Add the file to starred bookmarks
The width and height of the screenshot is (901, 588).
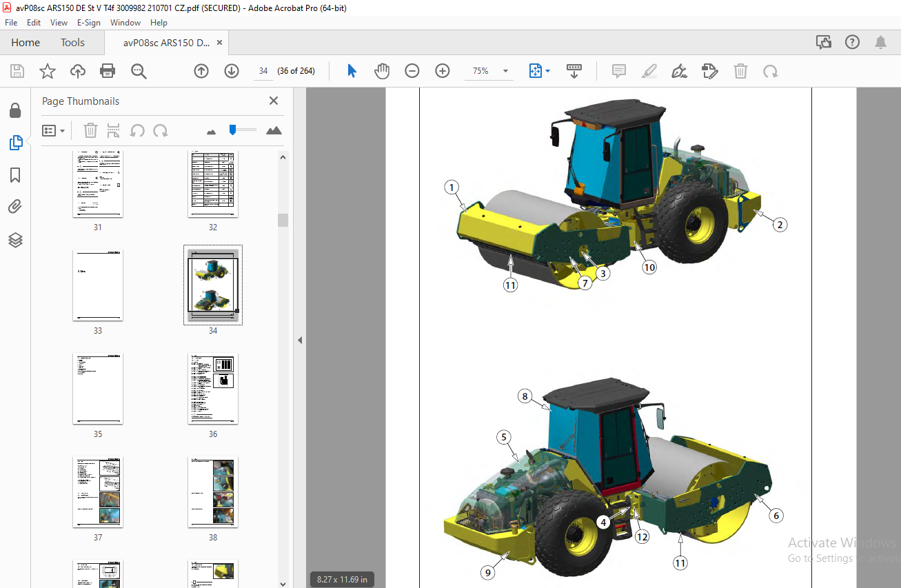[48, 71]
